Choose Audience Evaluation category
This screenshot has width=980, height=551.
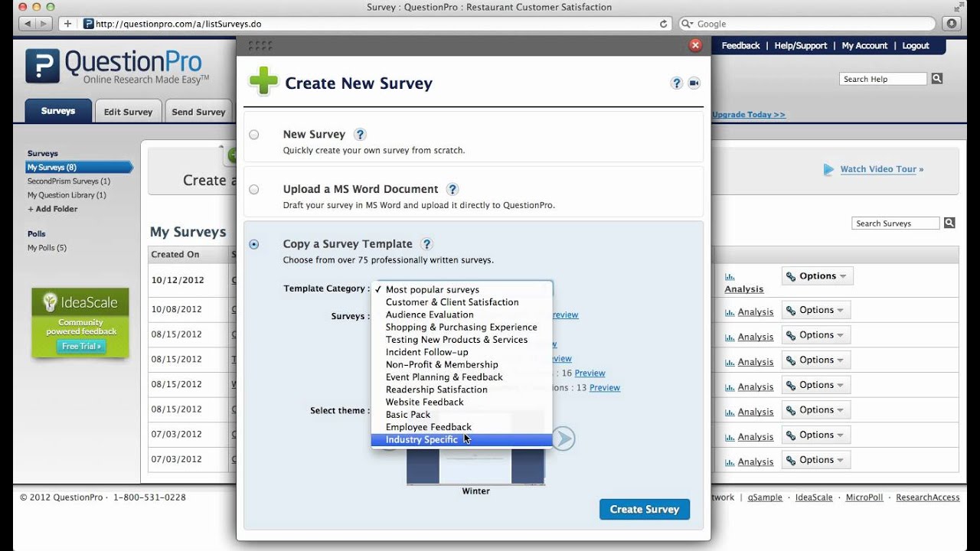tap(462, 315)
